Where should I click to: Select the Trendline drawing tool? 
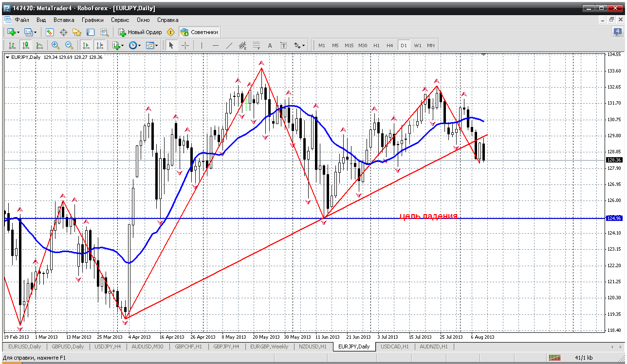pos(229,45)
